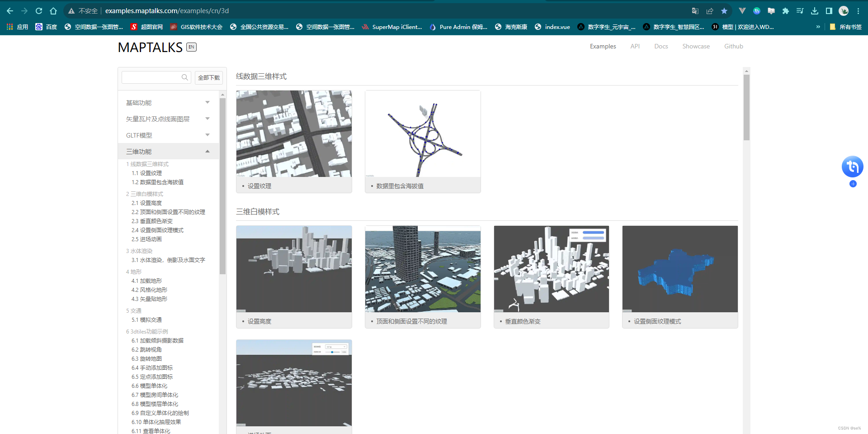
Task: Click inside the sidebar search input field
Action: [151, 77]
